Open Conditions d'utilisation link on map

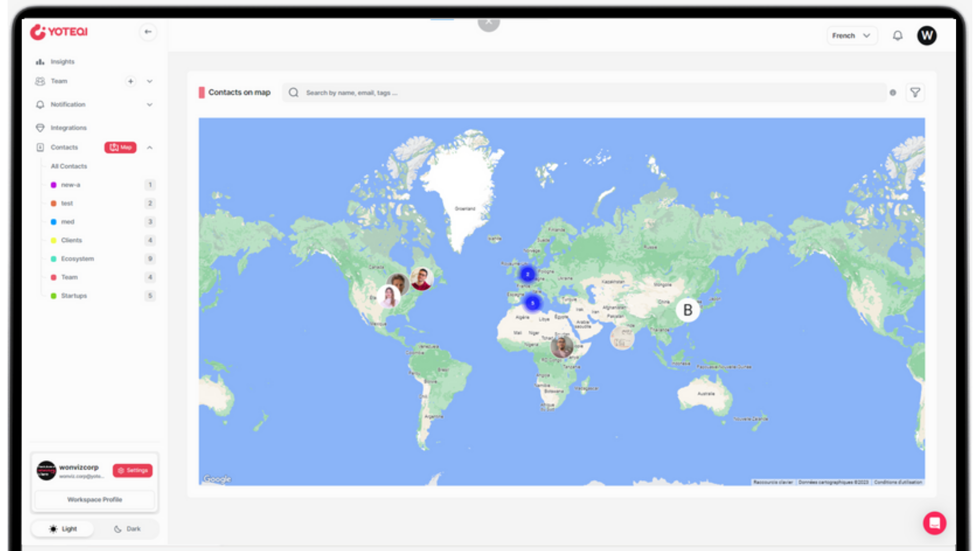tap(898, 482)
